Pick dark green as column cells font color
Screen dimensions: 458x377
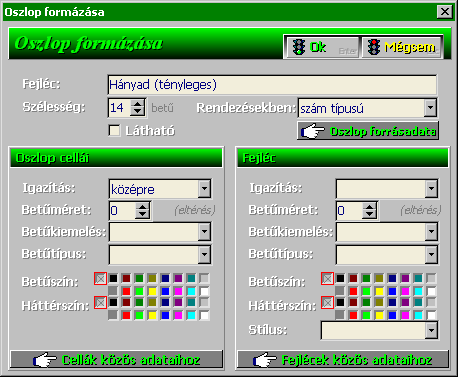139,278
